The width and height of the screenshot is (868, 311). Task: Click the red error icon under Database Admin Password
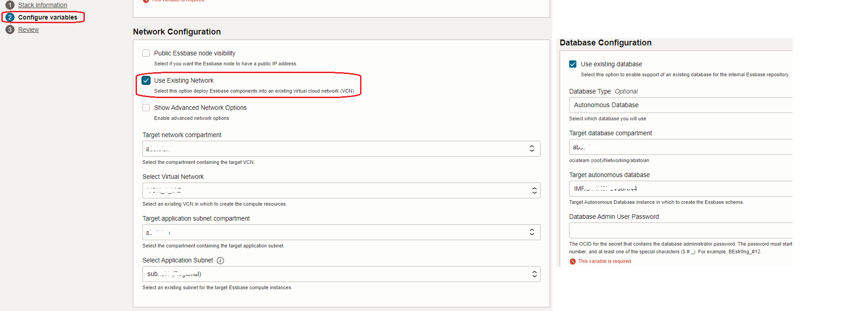(x=573, y=262)
